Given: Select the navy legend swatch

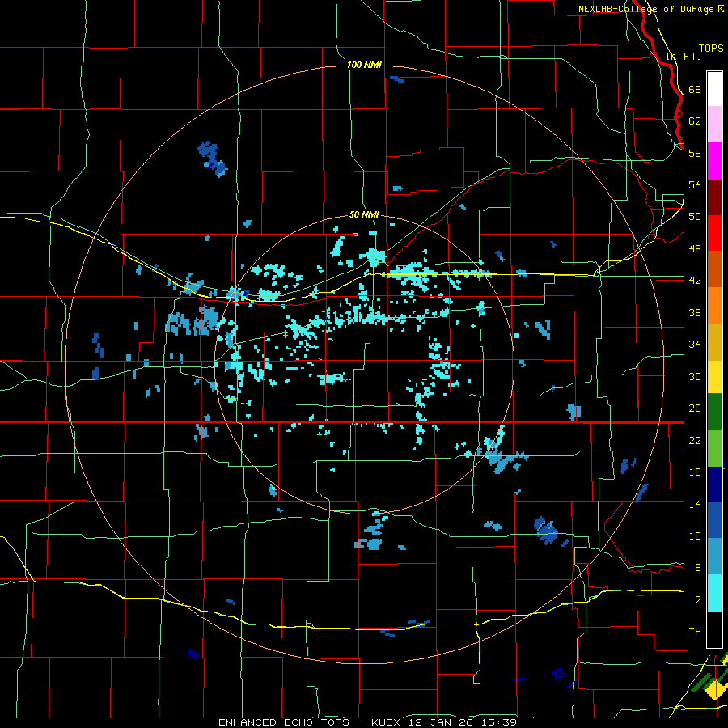Looking at the screenshot, I should pos(714,485).
